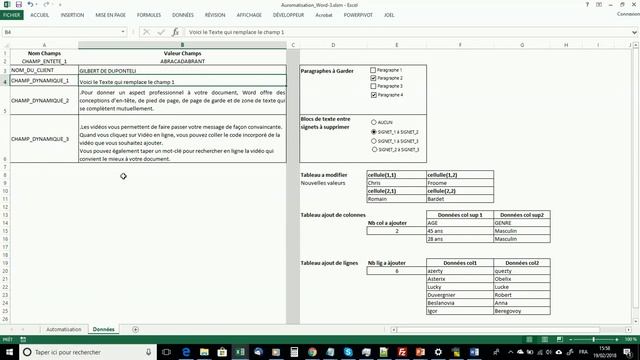640x360 pixels.
Task: Switch to Page Layout view in status bar
Action: coord(544,340)
